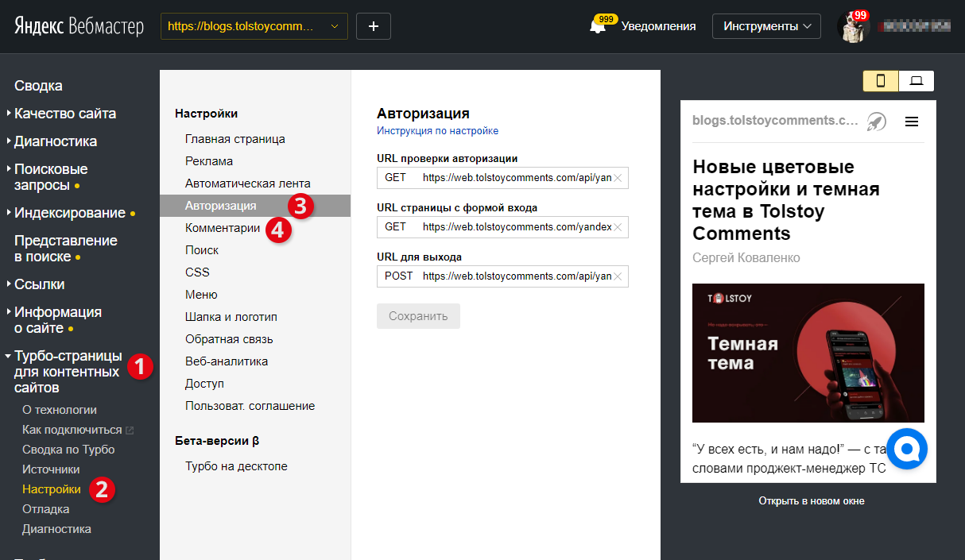965x560 pixels.
Task: Open Меню settings item
Action: [201, 295]
